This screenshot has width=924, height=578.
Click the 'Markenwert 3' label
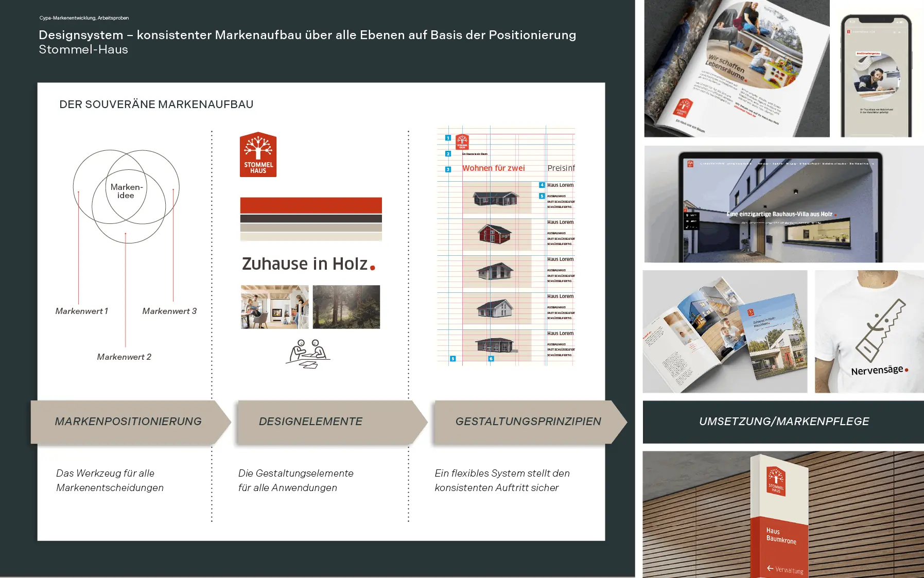(x=169, y=311)
